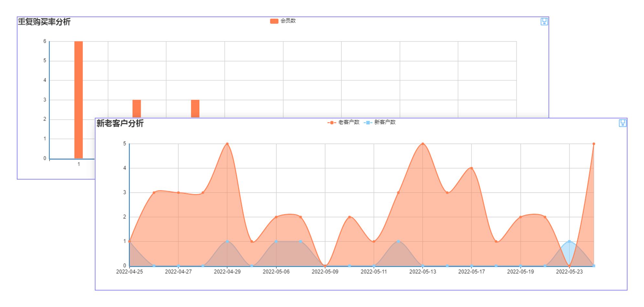Click the 新老客户分析 chart title
The width and height of the screenshot is (644, 307).
tap(120, 123)
